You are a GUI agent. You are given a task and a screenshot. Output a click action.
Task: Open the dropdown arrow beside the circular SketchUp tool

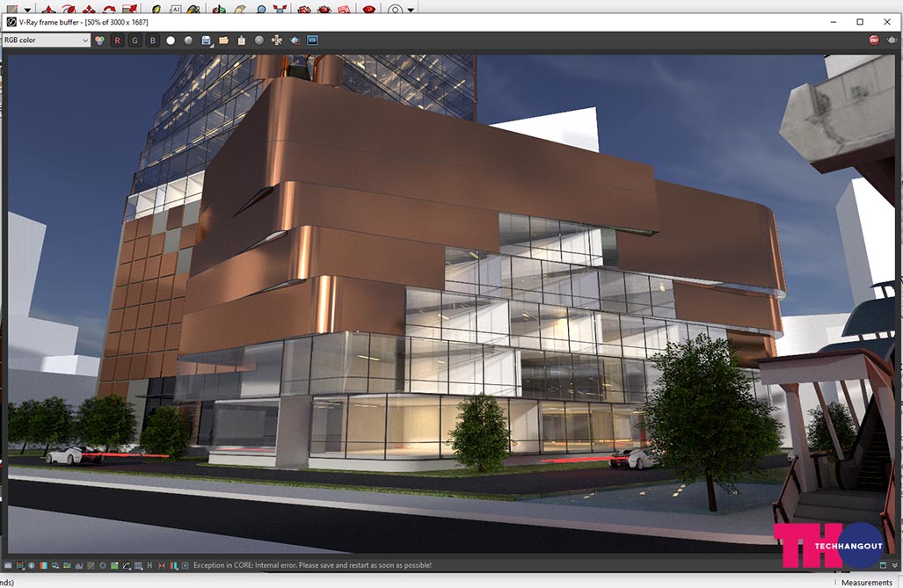[x=411, y=10]
